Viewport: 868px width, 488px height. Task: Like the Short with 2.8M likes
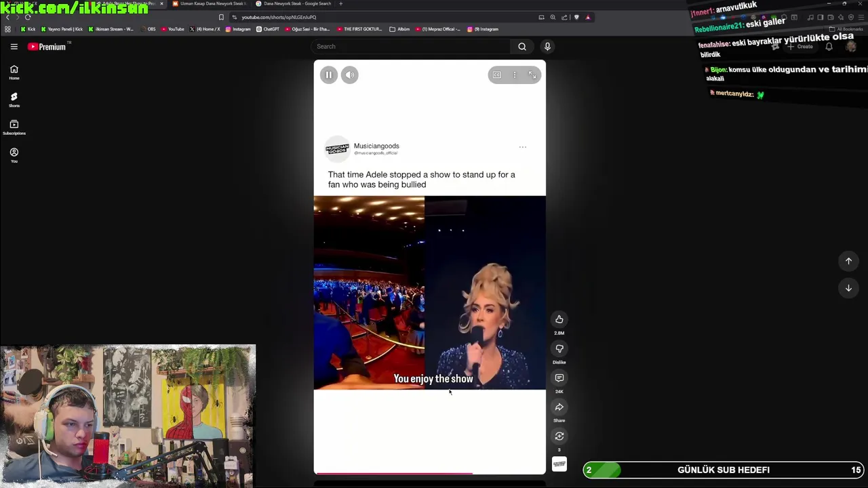pos(559,319)
